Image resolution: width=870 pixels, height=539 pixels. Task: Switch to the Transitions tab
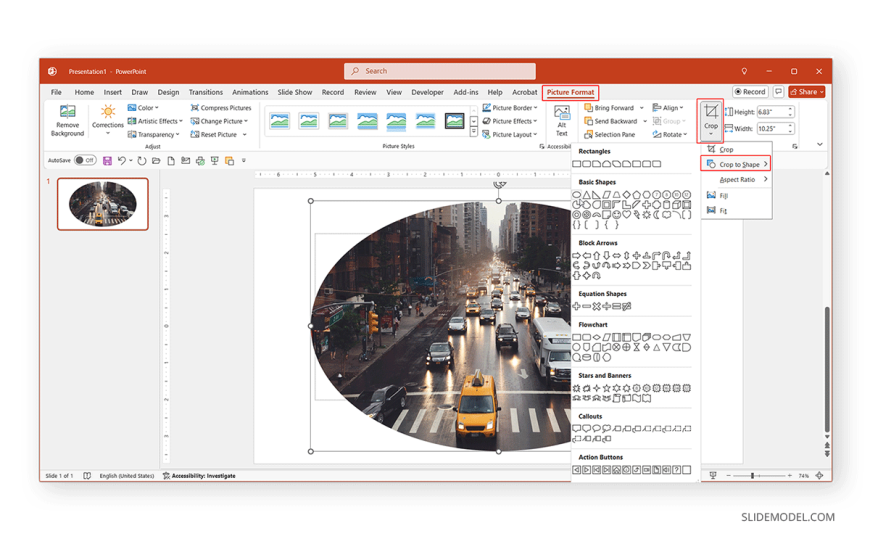(205, 92)
